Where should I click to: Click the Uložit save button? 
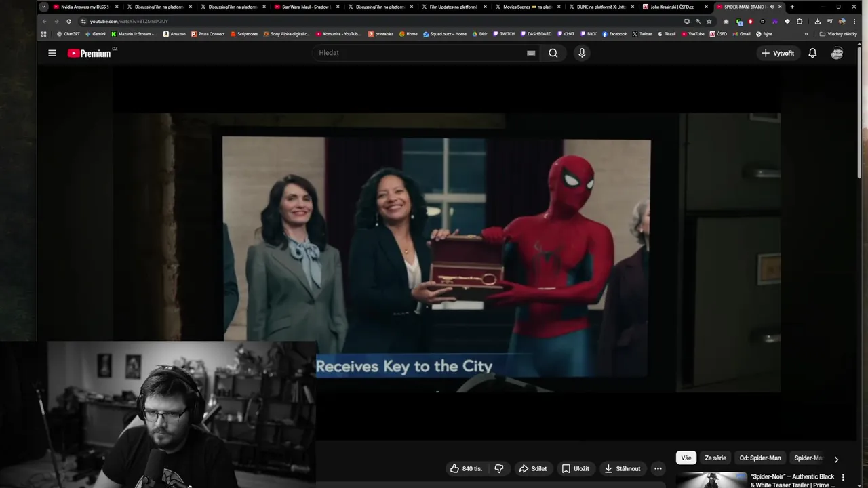575,468
